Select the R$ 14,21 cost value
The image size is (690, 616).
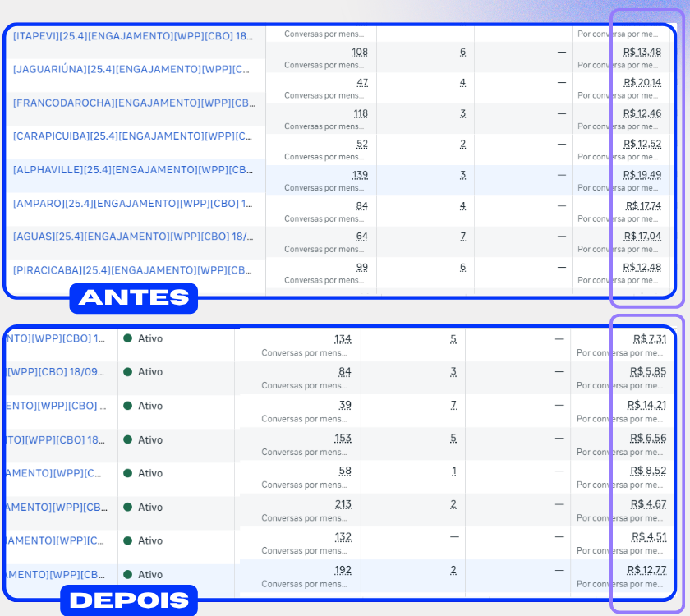[x=646, y=405]
